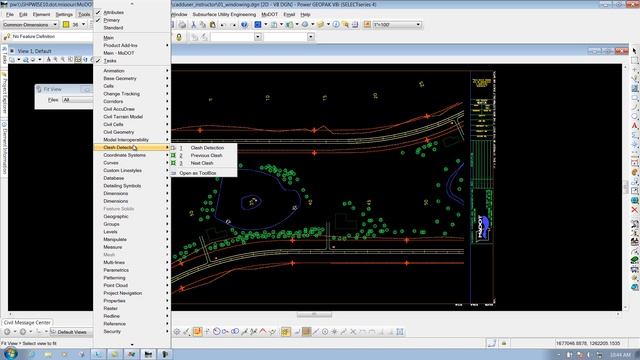This screenshot has width=640, height=360.
Task: Enable the Main toolbox entry
Action: [132, 38]
